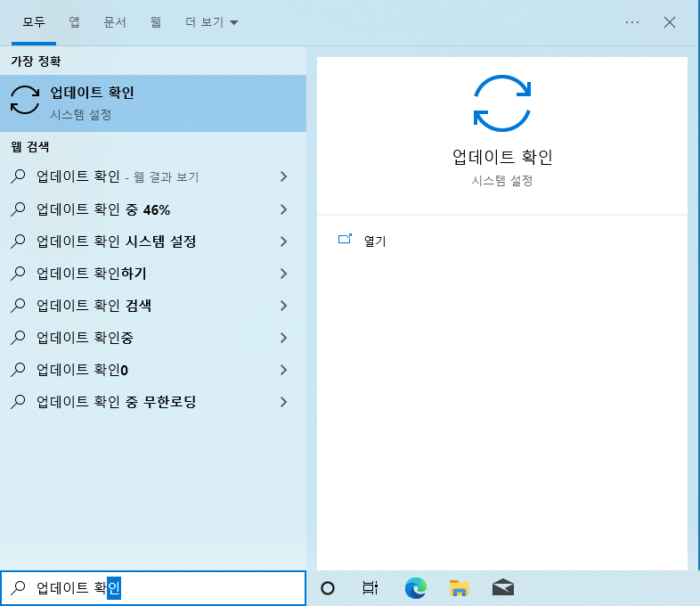
Task: Switch to the 웹 tab
Action: pos(155,22)
